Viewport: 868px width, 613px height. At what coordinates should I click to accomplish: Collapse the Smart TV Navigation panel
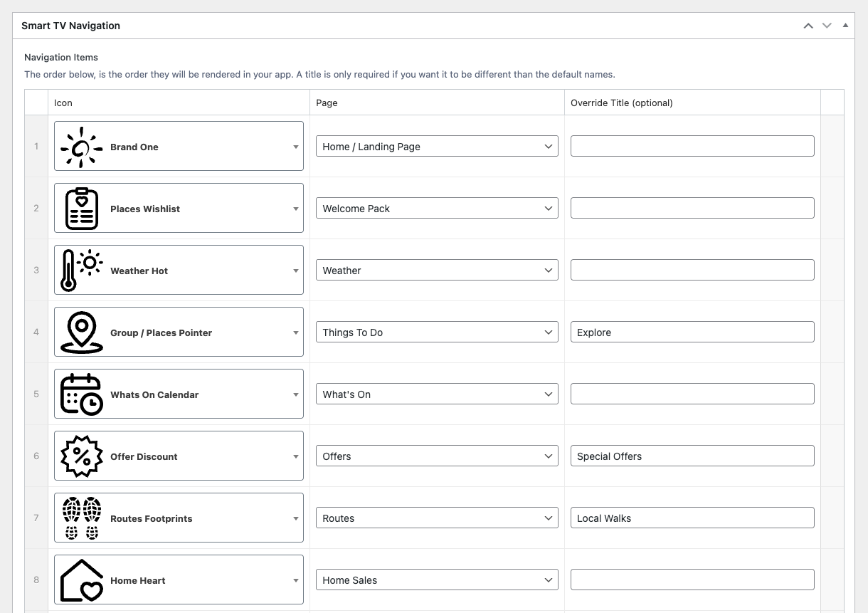(845, 26)
